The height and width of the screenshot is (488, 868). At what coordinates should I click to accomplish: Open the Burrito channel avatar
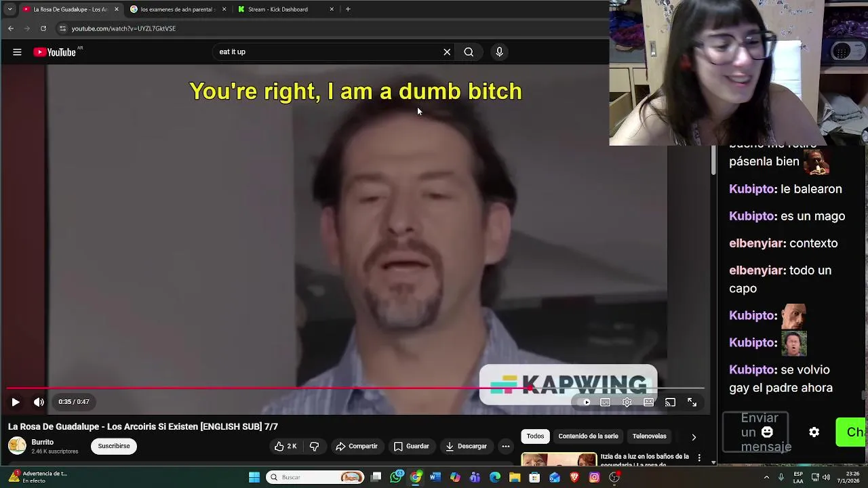pyautogui.click(x=17, y=446)
